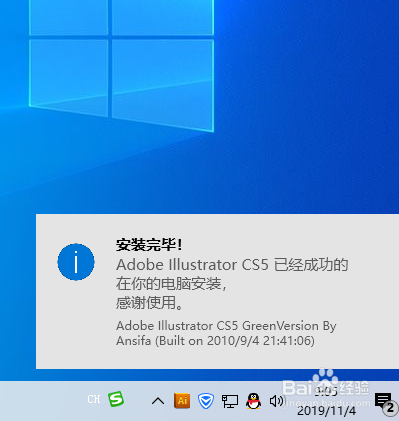Click the Adobe Illustrator CS5 已经成功的 message line

232,265
